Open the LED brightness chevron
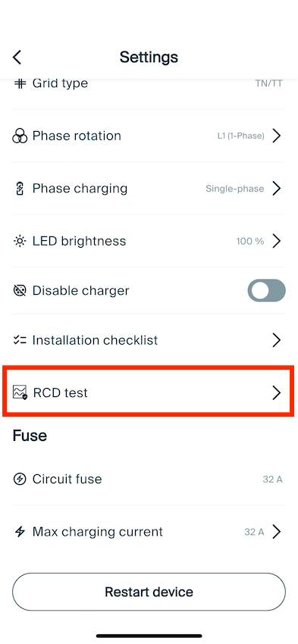 point(277,241)
